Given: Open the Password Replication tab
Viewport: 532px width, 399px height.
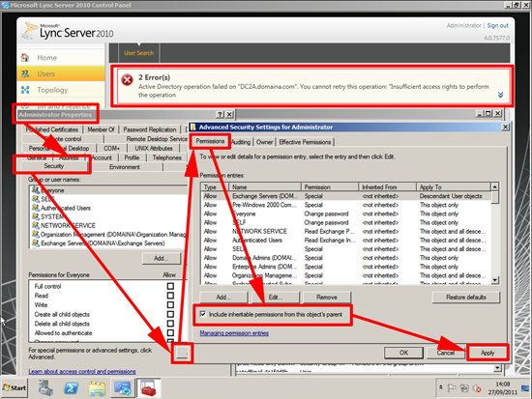Looking at the screenshot, I should [x=150, y=129].
